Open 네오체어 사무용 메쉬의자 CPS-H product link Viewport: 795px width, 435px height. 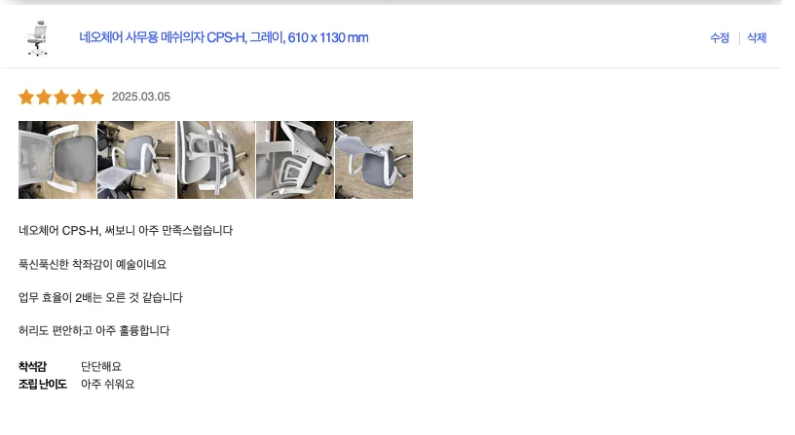point(224,38)
